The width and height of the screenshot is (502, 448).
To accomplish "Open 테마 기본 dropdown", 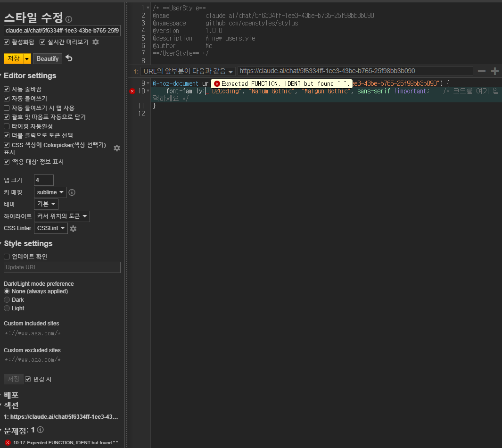I will coord(46,204).
